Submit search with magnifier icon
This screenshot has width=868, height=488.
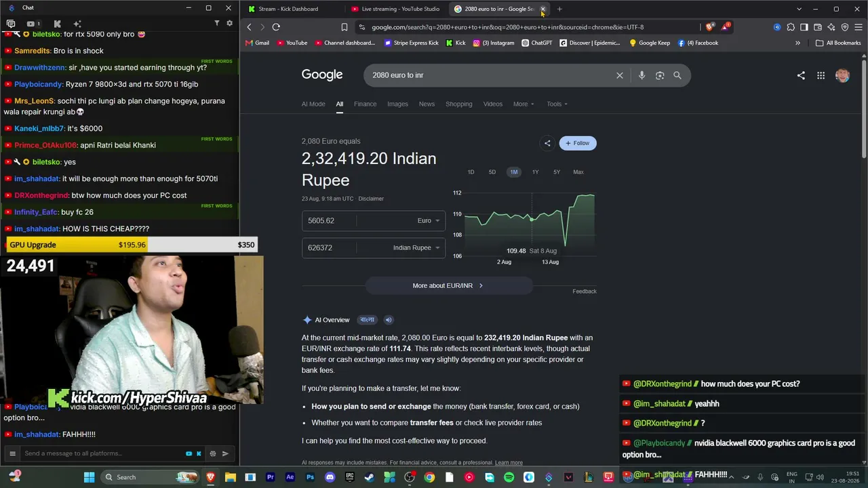click(677, 75)
